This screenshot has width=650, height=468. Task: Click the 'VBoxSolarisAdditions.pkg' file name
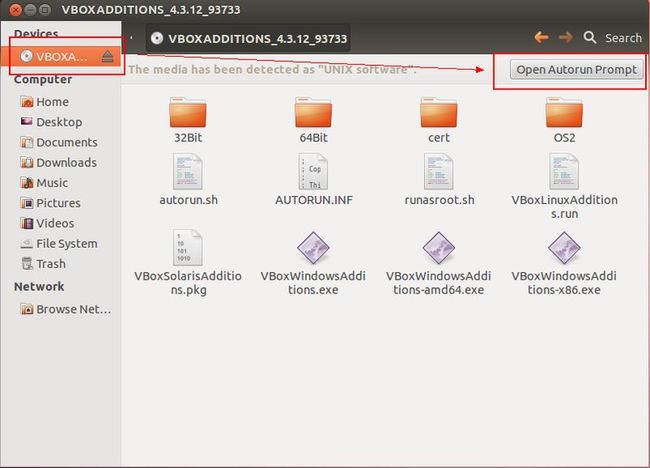click(x=188, y=283)
